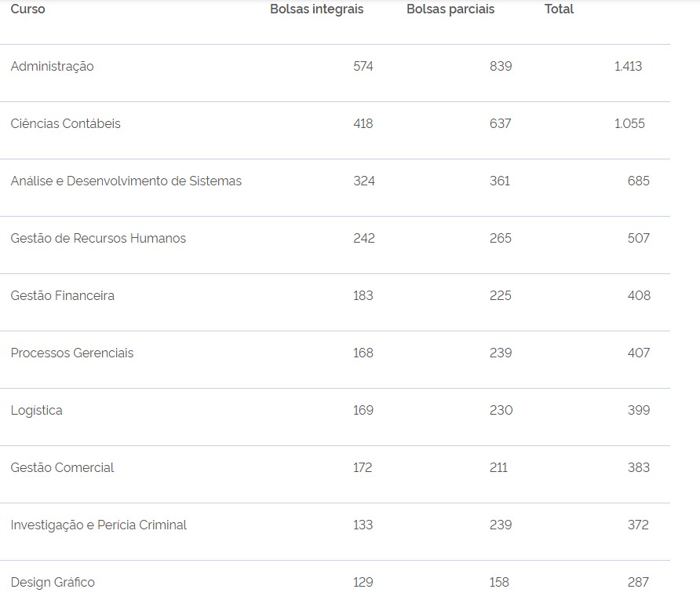This screenshot has width=700, height=611.
Task: Click Gestão de Recursos Humanos cell
Action: tap(98, 239)
